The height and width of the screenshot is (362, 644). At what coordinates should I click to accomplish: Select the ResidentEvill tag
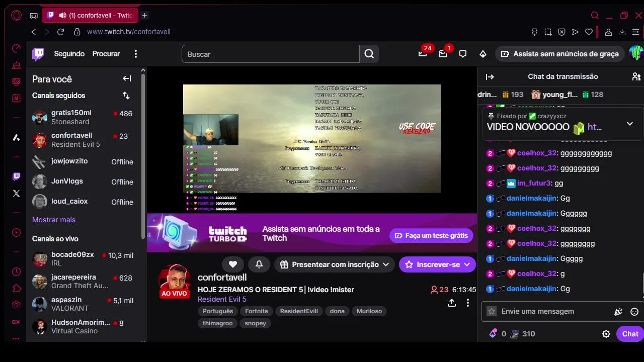point(299,311)
